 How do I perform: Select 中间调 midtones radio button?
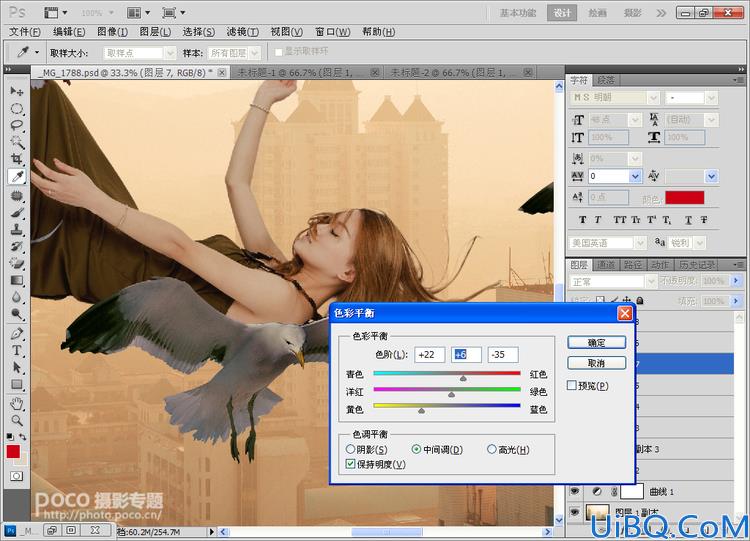pos(416,449)
